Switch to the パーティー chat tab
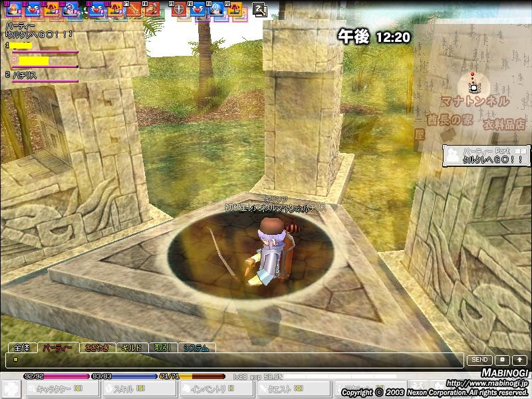This screenshot has height=399, width=532. (x=58, y=348)
